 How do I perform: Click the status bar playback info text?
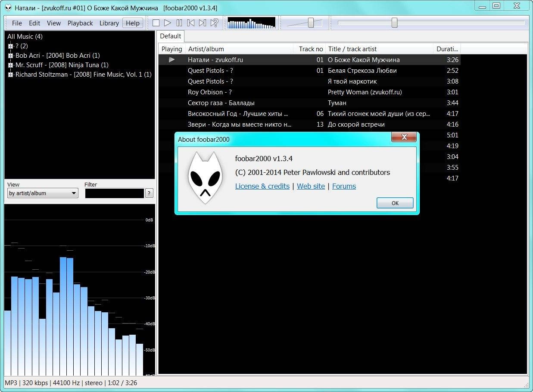(71, 383)
